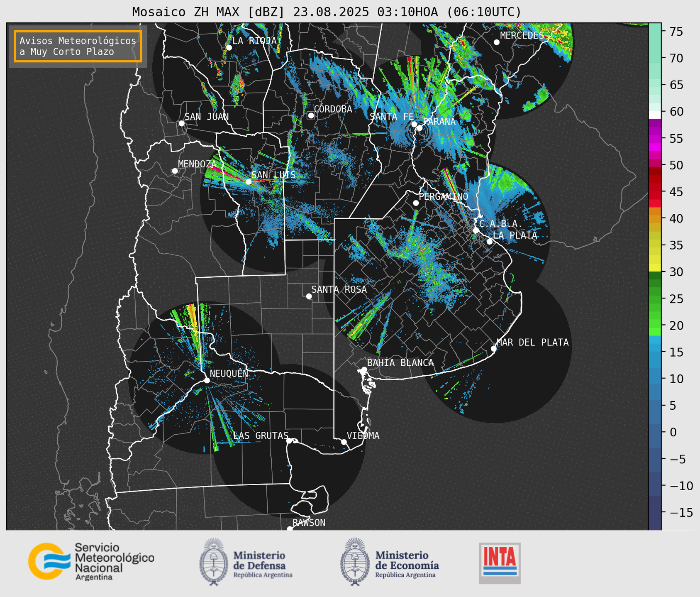Click the 0 tick label on scale
Image resolution: width=700 pixels, height=597 pixels.
[x=673, y=433]
